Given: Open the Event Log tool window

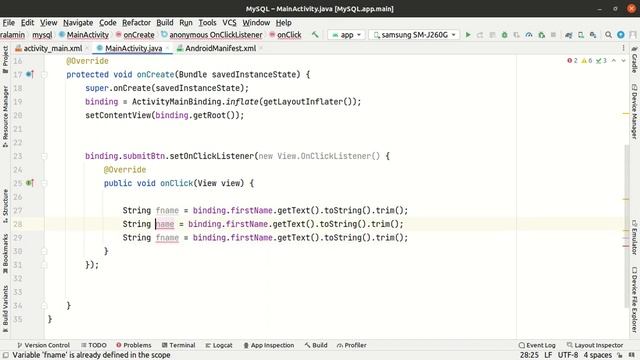Looking at the screenshot, I should (537, 345).
